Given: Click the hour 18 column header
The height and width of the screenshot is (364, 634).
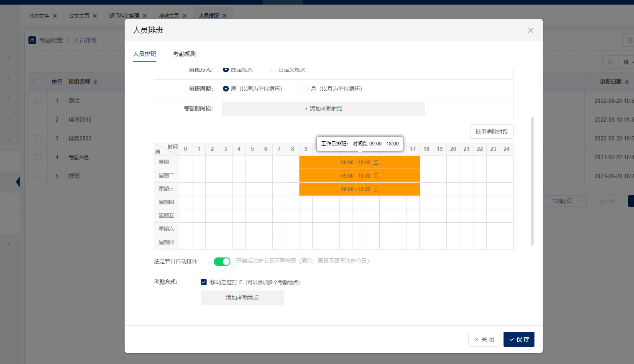Looking at the screenshot, I should point(426,149).
